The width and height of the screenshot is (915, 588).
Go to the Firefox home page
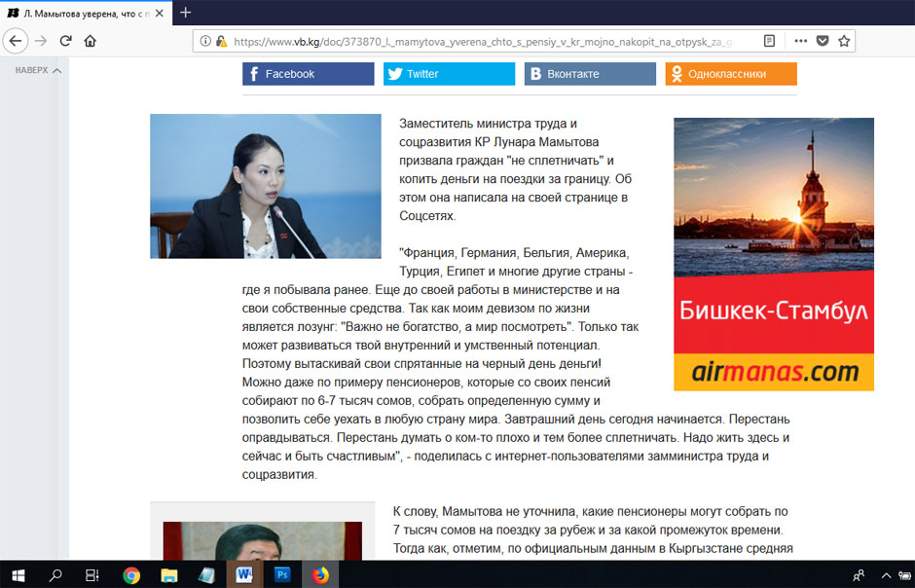click(x=91, y=41)
